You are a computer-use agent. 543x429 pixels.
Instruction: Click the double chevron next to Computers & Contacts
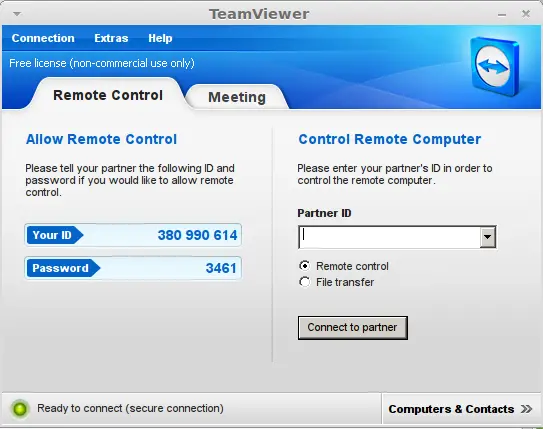526,409
